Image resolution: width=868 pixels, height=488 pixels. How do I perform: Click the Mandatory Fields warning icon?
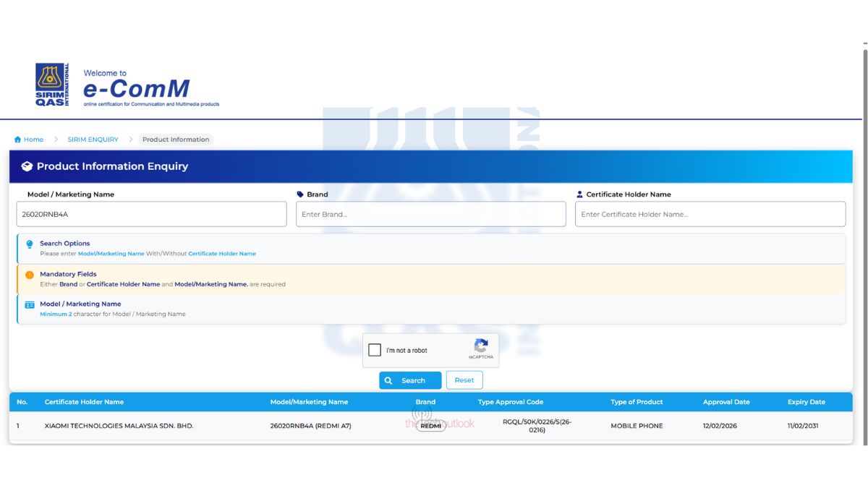point(30,275)
